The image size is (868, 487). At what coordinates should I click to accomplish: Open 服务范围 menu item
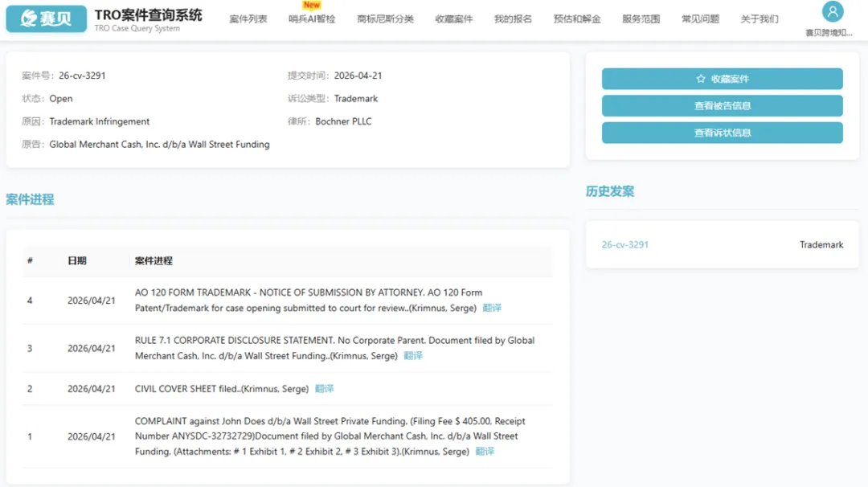tap(641, 18)
